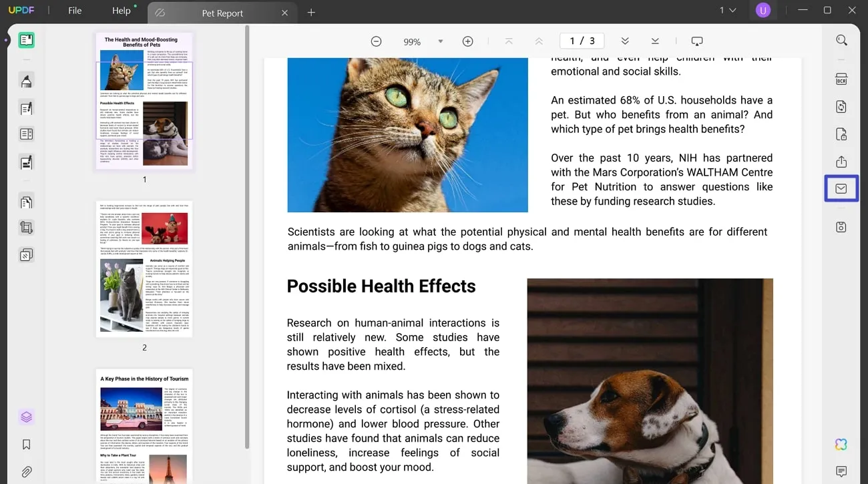
Task: Launch the UPDF AI assistant
Action: (841, 445)
